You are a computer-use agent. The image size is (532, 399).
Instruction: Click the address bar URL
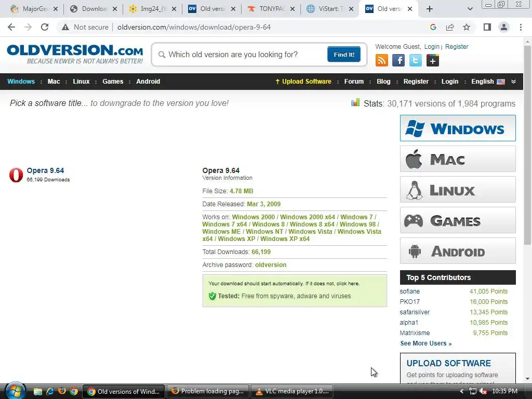click(x=194, y=27)
